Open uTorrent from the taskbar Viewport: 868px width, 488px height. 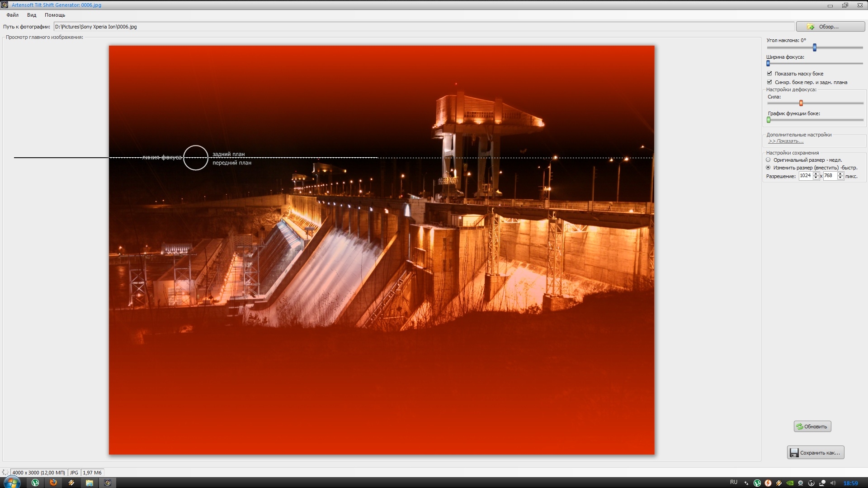tap(35, 483)
